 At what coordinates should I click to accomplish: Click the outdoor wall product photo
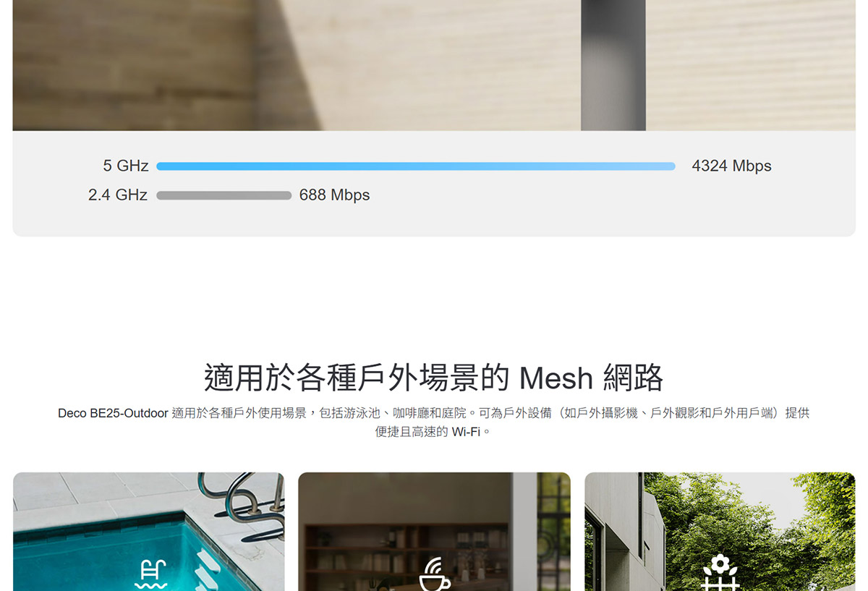point(434,65)
